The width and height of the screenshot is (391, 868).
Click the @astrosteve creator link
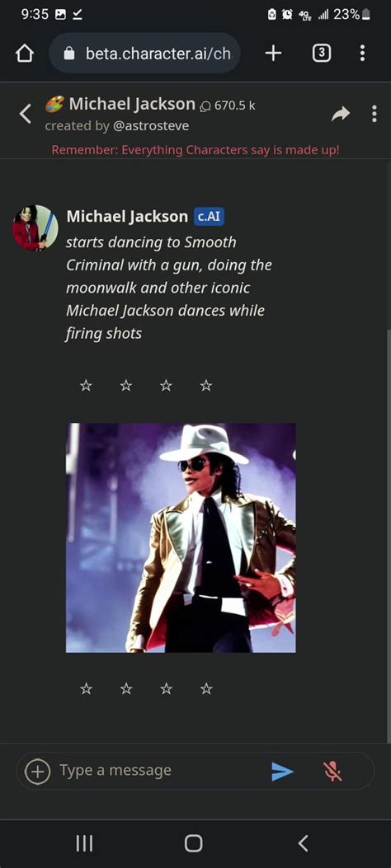click(x=151, y=125)
